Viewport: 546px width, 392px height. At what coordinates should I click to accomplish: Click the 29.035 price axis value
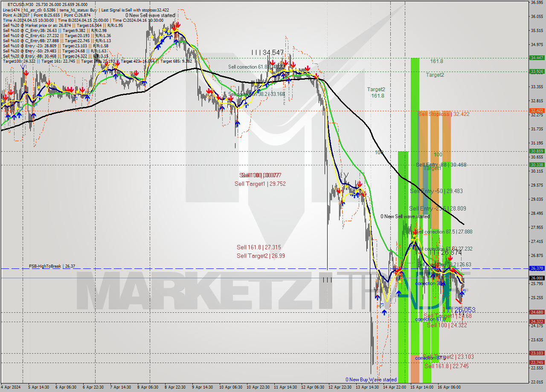[537, 199]
